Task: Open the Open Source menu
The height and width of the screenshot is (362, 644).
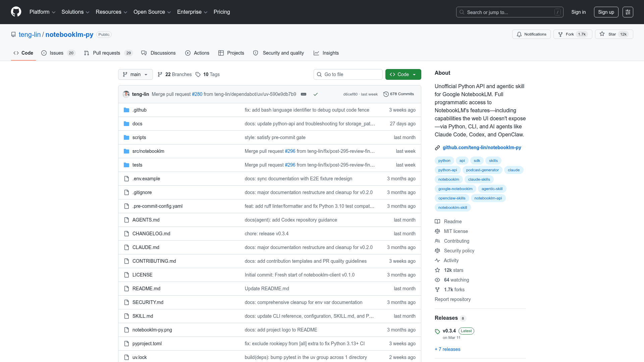Action: [x=152, y=12]
